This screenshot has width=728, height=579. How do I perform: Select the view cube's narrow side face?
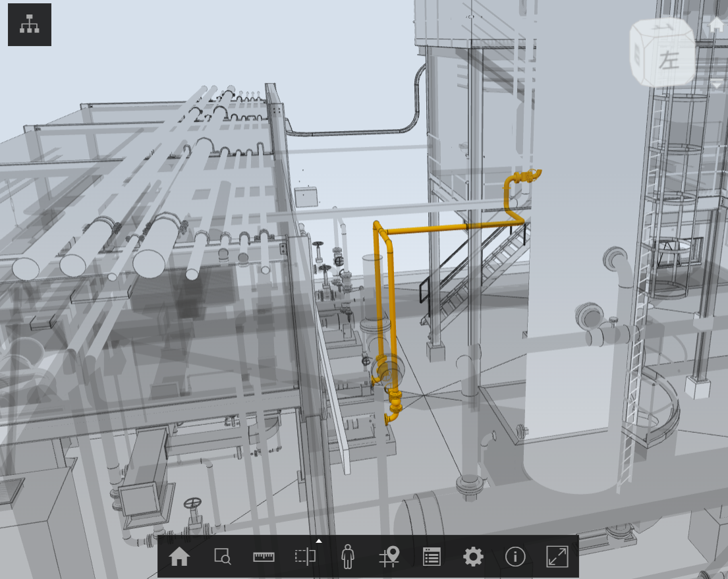coord(638,56)
